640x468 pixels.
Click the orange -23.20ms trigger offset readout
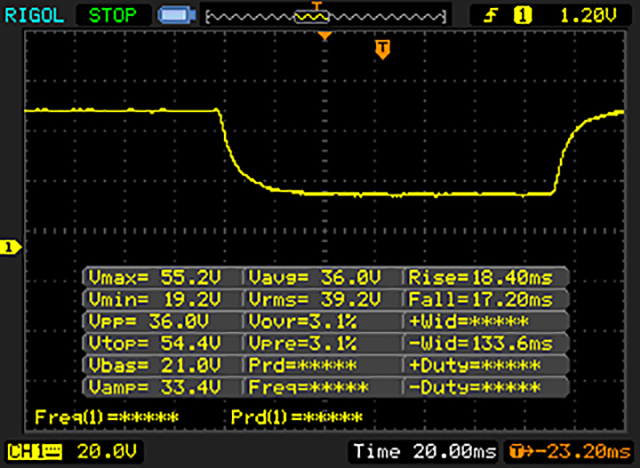point(570,452)
